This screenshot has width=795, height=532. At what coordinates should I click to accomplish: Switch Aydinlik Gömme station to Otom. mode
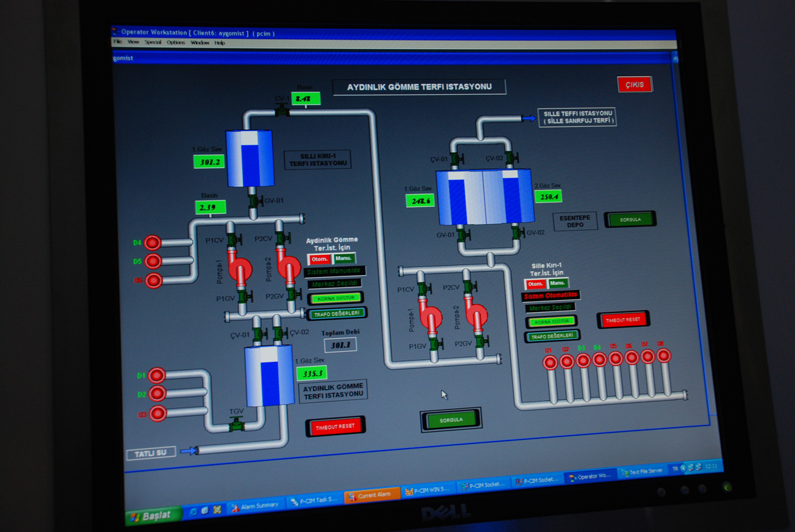click(320, 260)
